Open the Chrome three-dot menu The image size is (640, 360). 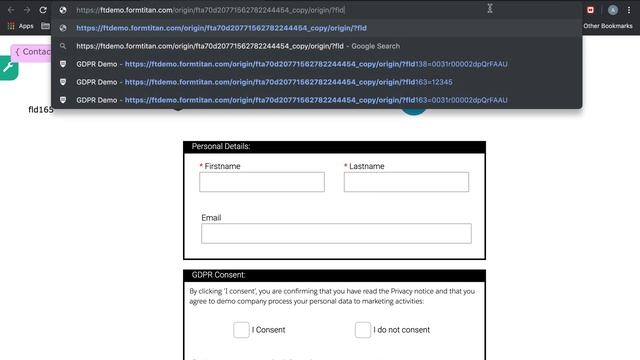pos(629,10)
